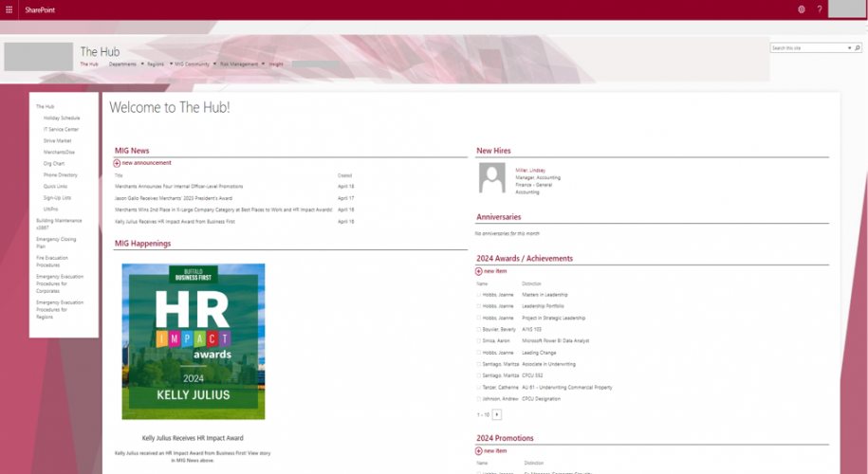Open Miller, Lindsey new hire link

[530, 171]
